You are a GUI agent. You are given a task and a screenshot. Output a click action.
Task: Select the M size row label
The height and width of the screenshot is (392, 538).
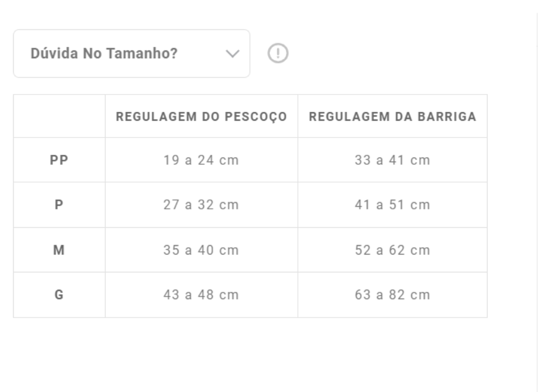click(x=59, y=250)
